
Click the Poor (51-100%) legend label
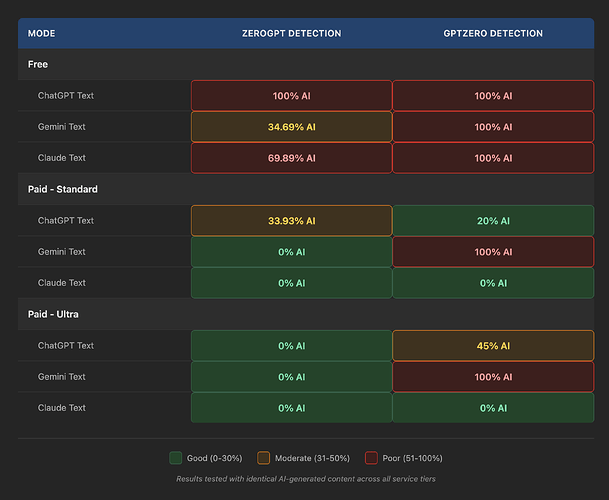[412, 458]
